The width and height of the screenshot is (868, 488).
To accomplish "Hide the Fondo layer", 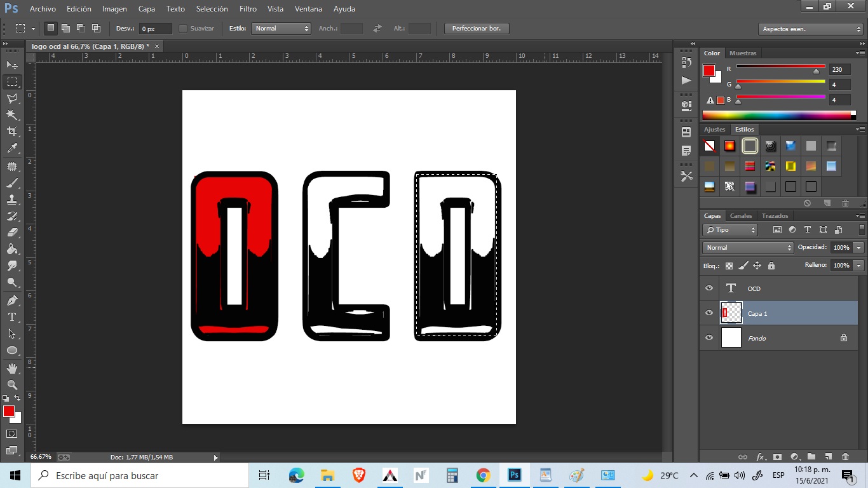I will (709, 338).
